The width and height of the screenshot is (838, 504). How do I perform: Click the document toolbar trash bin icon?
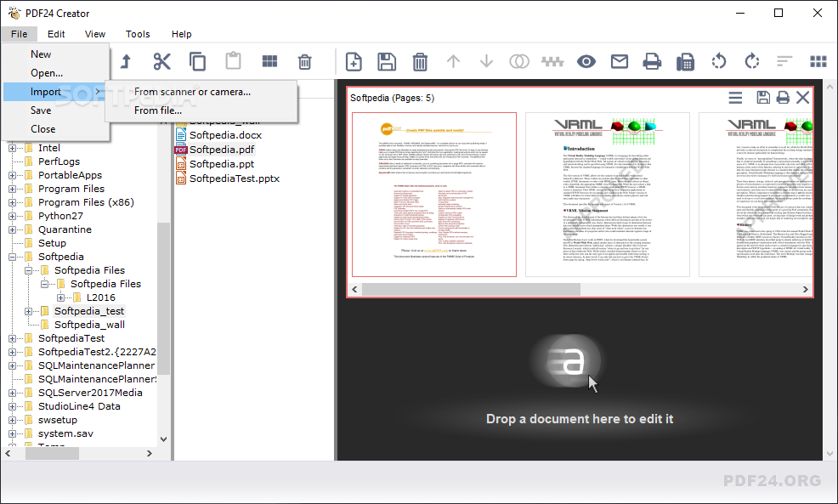[420, 62]
